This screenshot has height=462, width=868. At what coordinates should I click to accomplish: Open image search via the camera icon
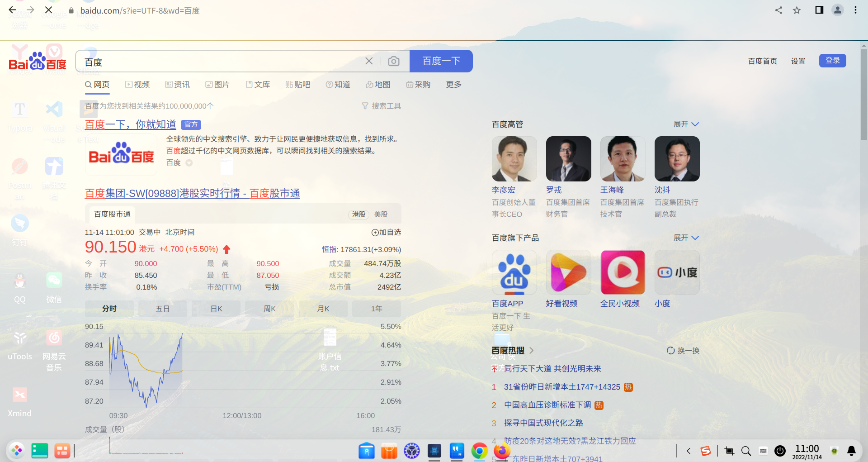pos(394,61)
